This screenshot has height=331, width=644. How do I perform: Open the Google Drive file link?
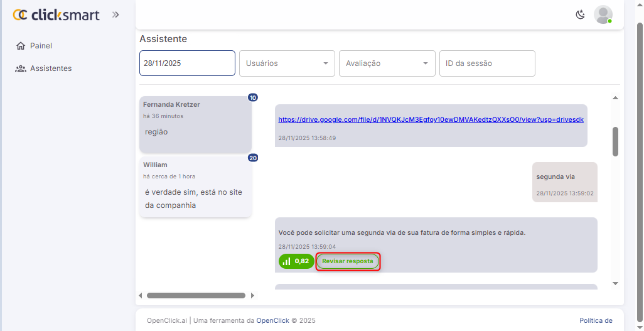pyautogui.click(x=431, y=119)
